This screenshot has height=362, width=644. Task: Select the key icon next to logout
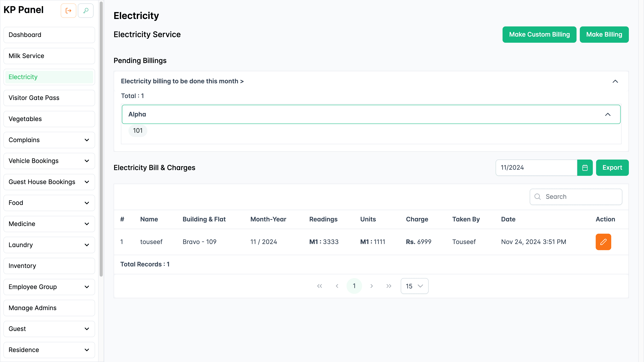[x=85, y=11]
